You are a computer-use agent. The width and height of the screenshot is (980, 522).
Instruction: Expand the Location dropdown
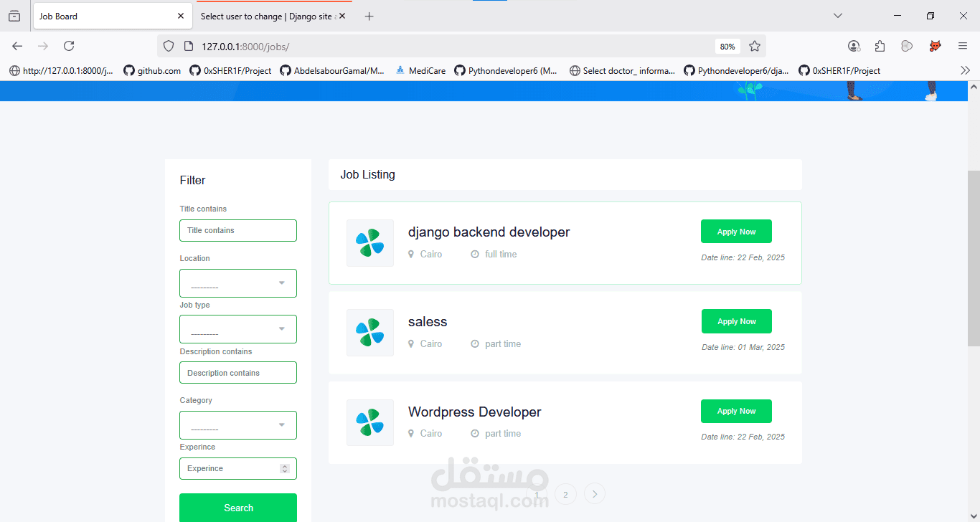(x=238, y=283)
